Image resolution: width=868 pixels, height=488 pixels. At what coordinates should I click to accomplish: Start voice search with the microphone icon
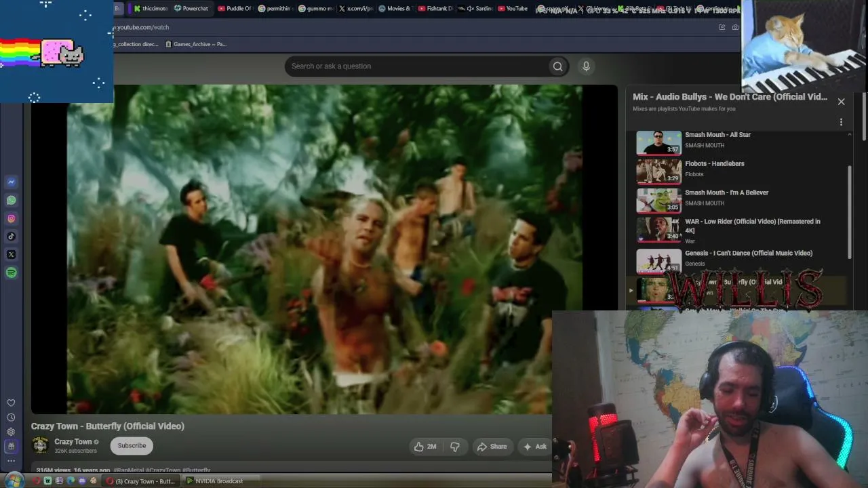coord(586,66)
